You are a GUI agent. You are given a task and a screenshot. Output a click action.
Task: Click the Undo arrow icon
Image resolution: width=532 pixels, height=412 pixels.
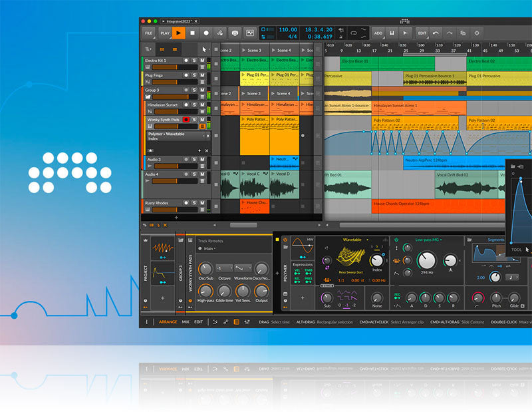coord(436,33)
